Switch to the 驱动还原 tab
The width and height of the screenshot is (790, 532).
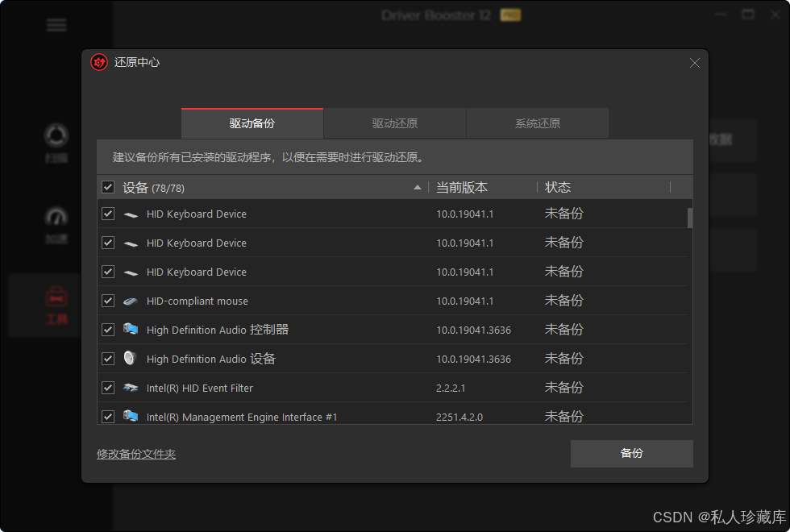point(395,123)
